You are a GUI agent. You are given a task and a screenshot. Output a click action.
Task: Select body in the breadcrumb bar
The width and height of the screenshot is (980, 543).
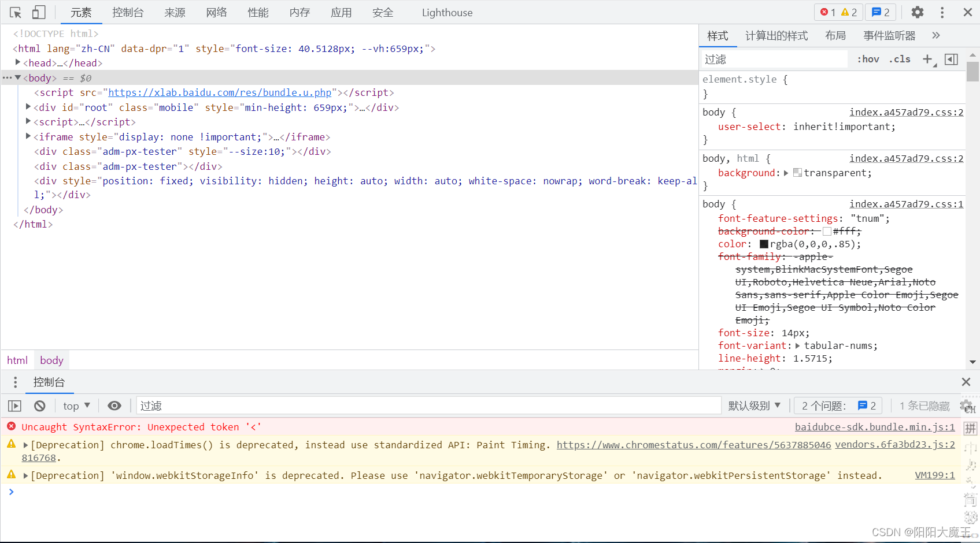point(51,360)
